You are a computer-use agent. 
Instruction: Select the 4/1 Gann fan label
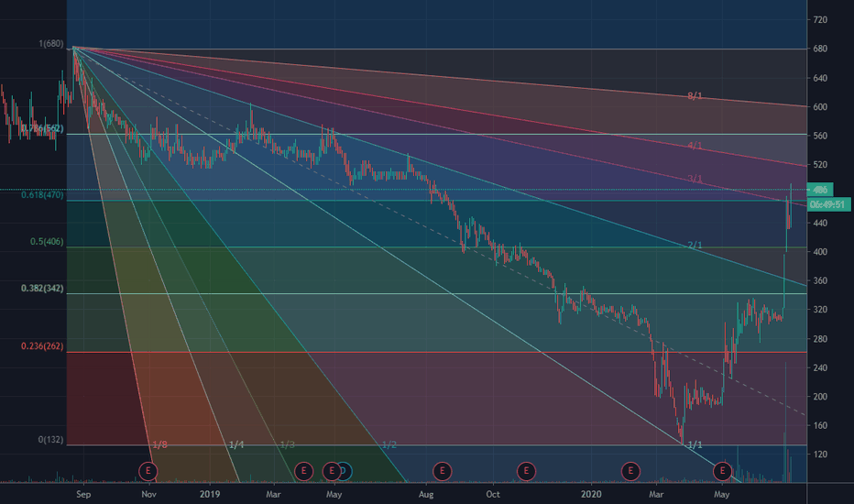point(695,146)
